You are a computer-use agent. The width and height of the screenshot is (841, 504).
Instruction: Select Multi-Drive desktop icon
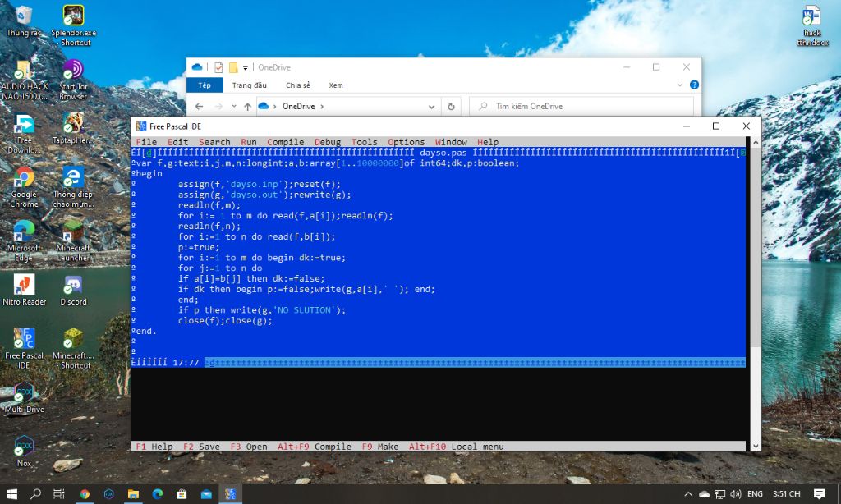tap(24, 397)
